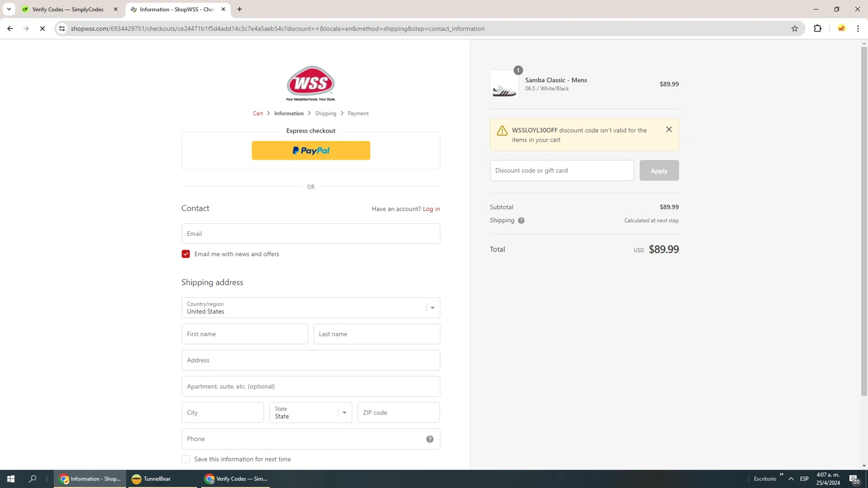Image resolution: width=868 pixels, height=488 pixels.
Task: Click the Discount code or gift card field
Action: [x=562, y=171]
